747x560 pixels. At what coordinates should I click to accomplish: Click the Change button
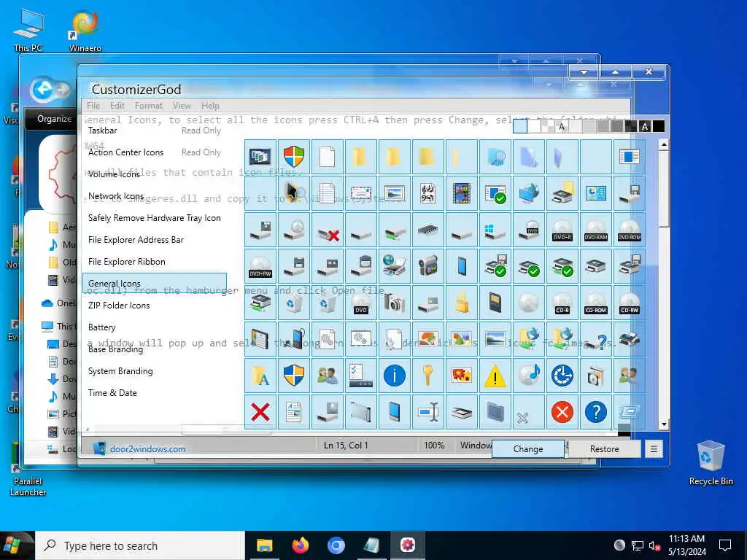pyautogui.click(x=528, y=449)
